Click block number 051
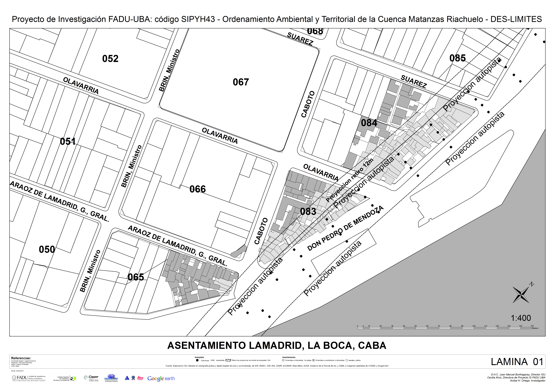The image size is (554, 392). pos(68,141)
